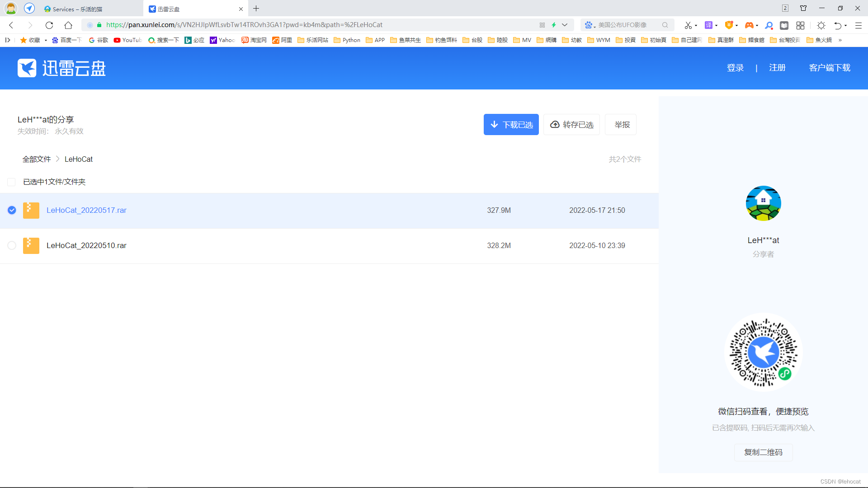Click the 下载已选 download button
The width and height of the screenshot is (868, 488).
511,125
